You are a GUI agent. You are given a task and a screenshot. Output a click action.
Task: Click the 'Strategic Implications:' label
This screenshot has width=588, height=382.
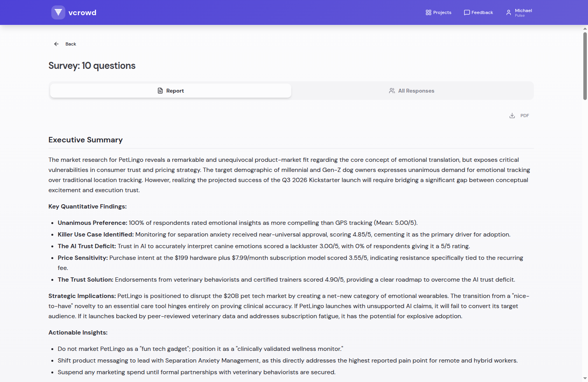[82, 296]
